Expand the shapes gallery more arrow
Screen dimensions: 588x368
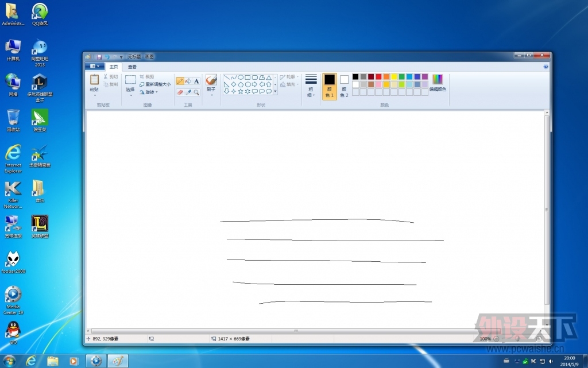(275, 91)
